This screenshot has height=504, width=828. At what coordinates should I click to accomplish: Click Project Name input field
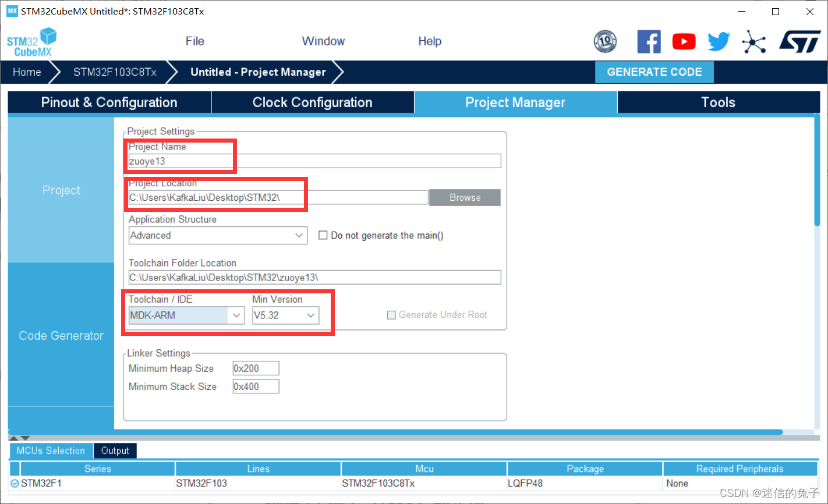314,161
